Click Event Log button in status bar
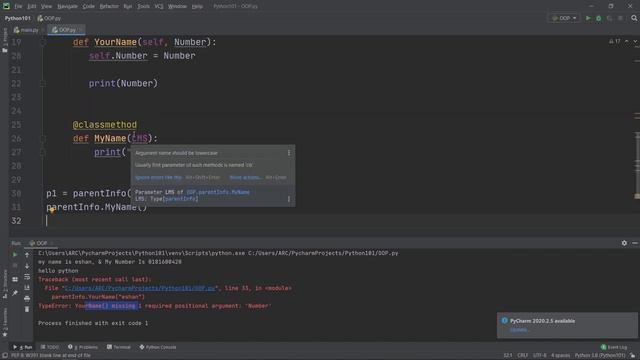640x360 pixels. coord(614,347)
